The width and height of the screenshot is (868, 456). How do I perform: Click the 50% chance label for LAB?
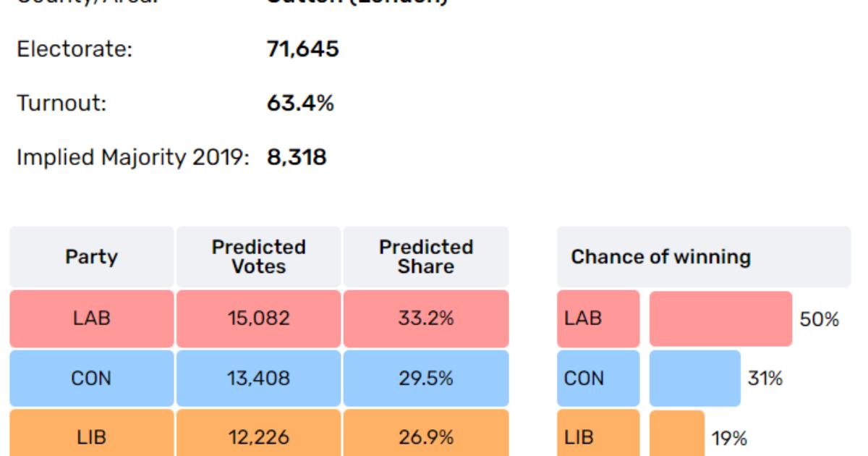(819, 319)
